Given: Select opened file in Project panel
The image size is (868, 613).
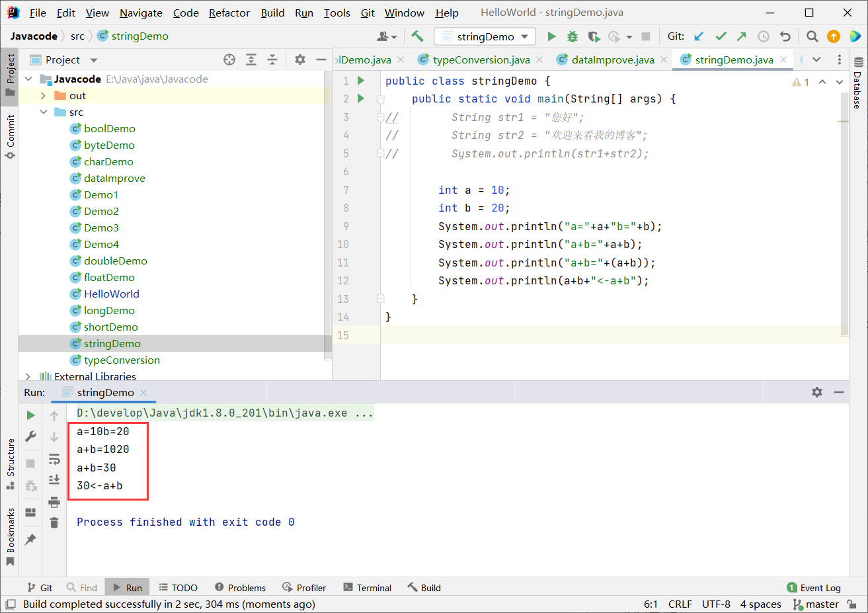Looking at the screenshot, I should click(x=229, y=60).
